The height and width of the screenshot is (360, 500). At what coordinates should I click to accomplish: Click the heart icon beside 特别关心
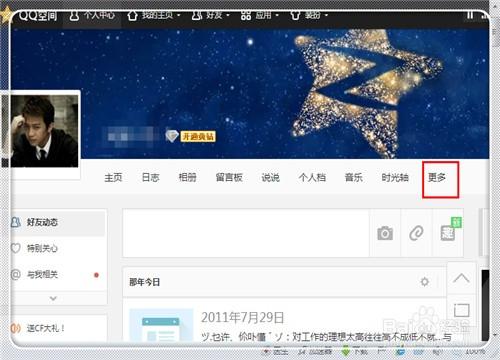click(16, 248)
